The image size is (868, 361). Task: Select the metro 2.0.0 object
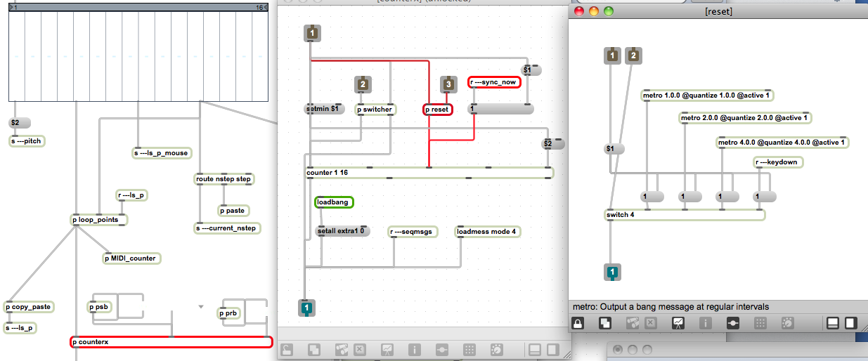(x=746, y=118)
